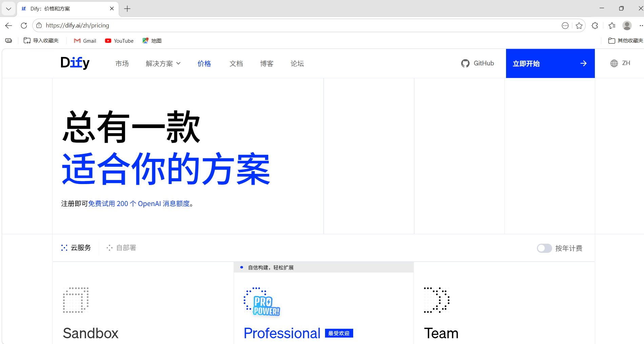Click the 最受欢迎 badge

(x=339, y=333)
